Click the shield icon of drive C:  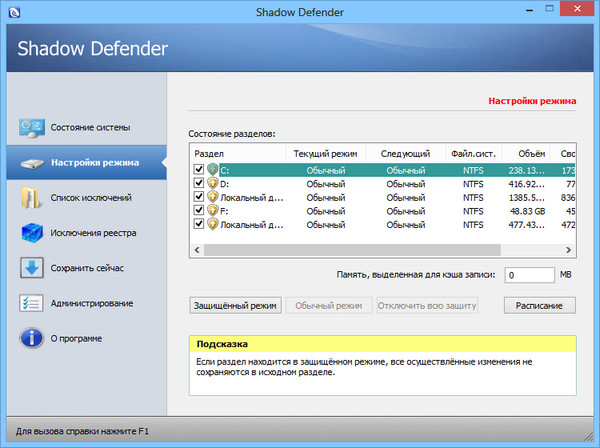[212, 171]
